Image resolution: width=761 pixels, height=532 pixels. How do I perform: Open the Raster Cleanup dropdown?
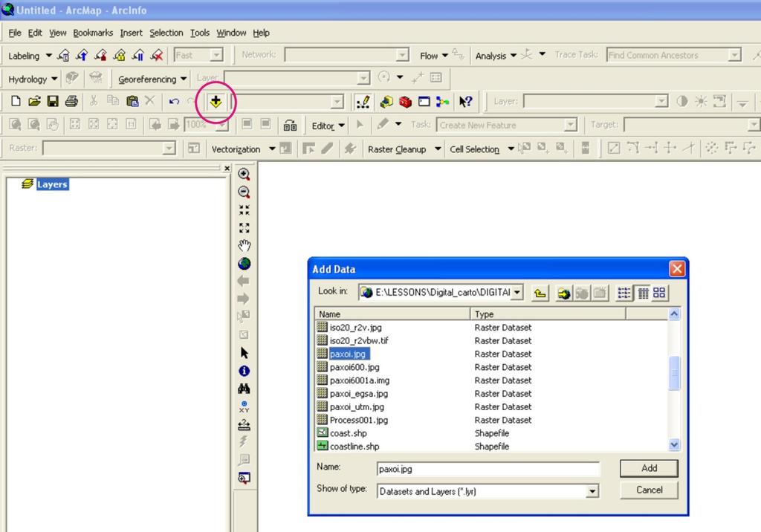click(x=404, y=149)
